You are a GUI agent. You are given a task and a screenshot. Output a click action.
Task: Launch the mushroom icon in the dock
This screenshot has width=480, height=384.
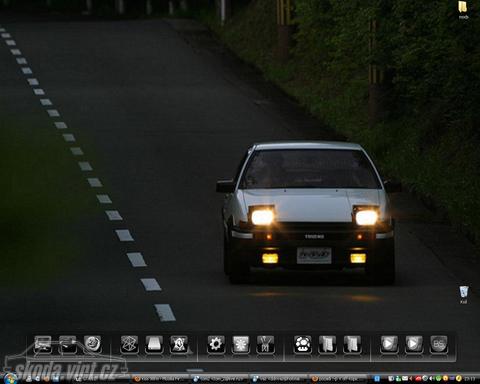coord(303,344)
